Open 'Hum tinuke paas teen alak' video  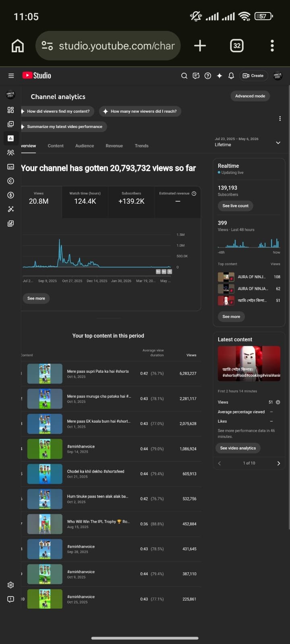pyautogui.click(x=97, y=496)
